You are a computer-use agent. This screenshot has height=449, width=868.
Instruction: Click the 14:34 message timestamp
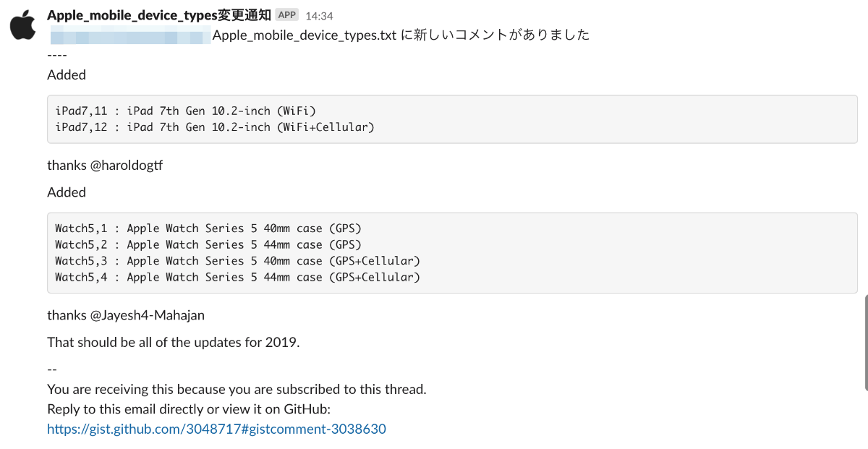319,15
